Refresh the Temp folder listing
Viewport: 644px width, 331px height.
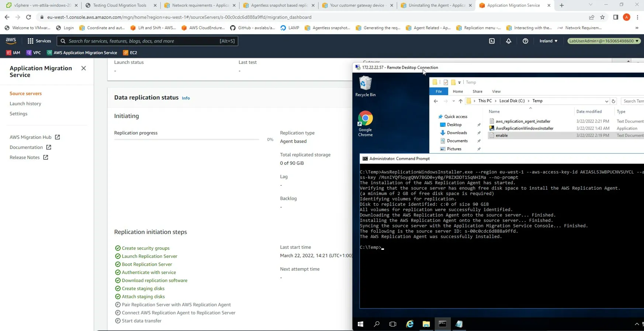click(x=613, y=101)
